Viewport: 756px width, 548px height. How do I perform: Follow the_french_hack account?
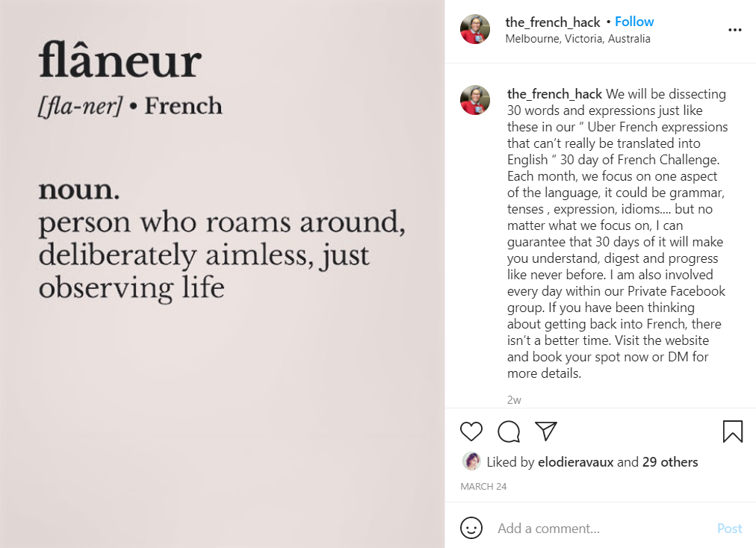(x=634, y=22)
